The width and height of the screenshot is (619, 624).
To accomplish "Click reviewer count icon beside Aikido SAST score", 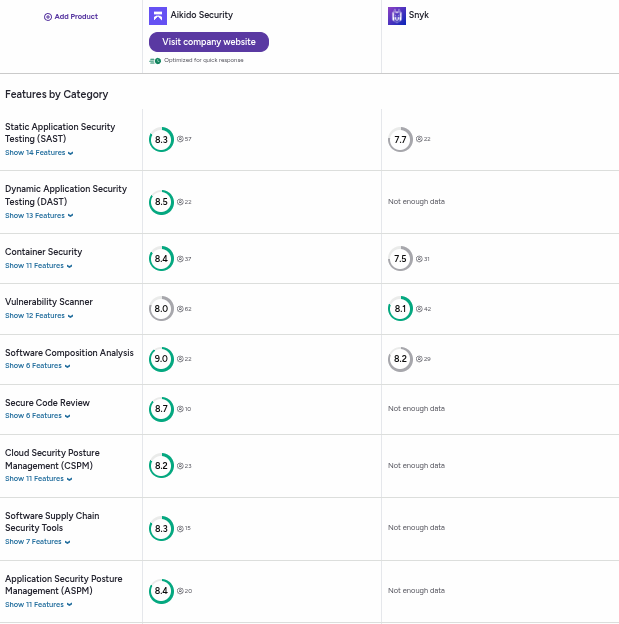I will pos(180,139).
